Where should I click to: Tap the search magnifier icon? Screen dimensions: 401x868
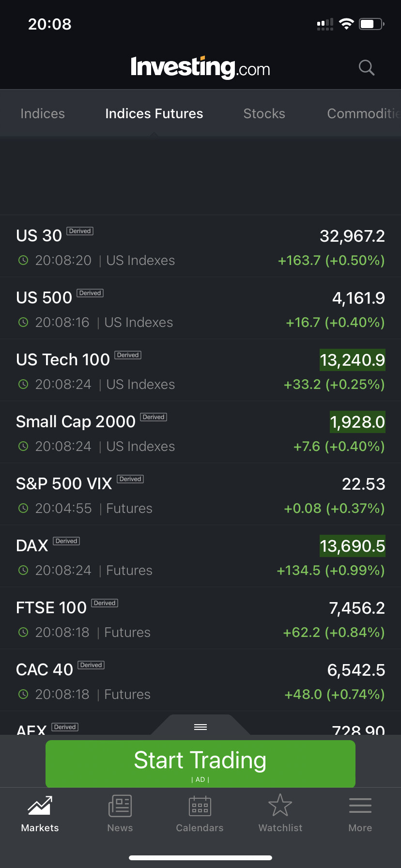[367, 68]
